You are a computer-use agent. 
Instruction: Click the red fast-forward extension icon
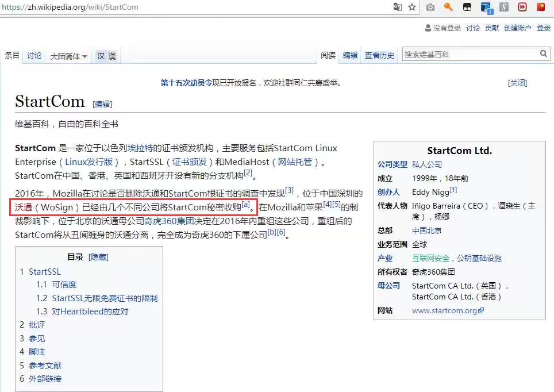tap(522, 7)
